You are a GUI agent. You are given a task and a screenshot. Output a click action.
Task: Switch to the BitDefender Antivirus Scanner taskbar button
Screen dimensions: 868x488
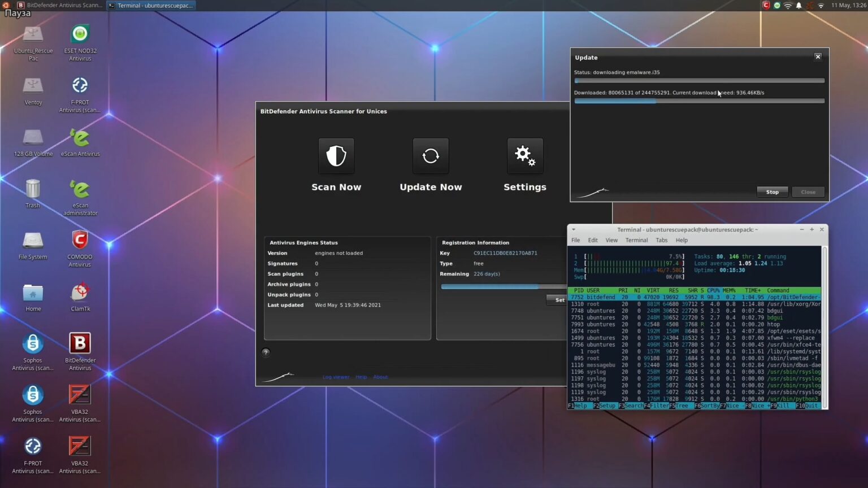coord(60,5)
